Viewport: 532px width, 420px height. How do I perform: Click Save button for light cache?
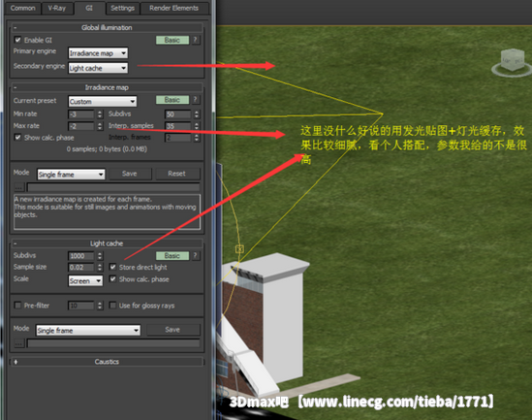tap(172, 330)
